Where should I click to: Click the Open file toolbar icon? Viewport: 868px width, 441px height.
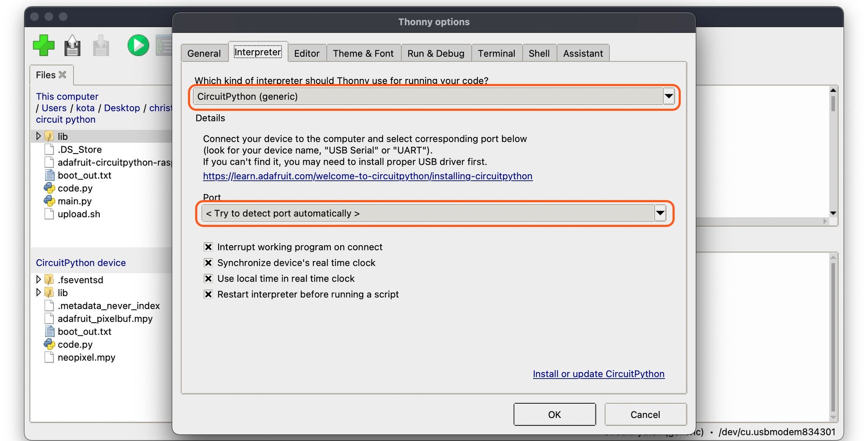coord(72,46)
